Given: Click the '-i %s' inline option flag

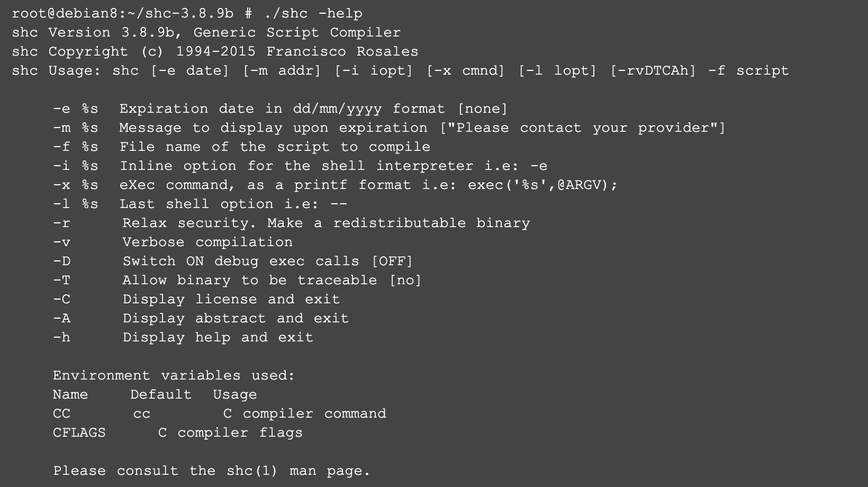Looking at the screenshot, I should [x=75, y=166].
